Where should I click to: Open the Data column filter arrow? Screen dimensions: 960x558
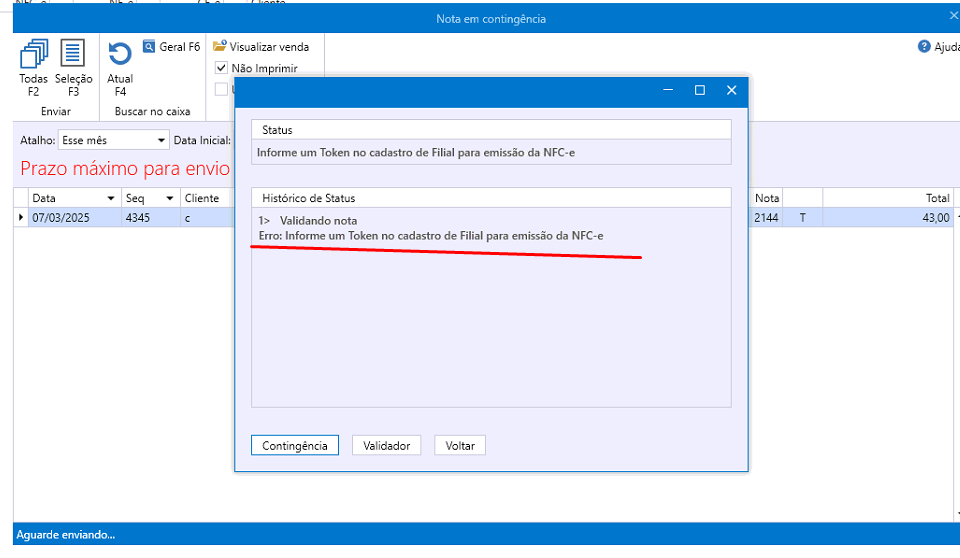coord(110,198)
